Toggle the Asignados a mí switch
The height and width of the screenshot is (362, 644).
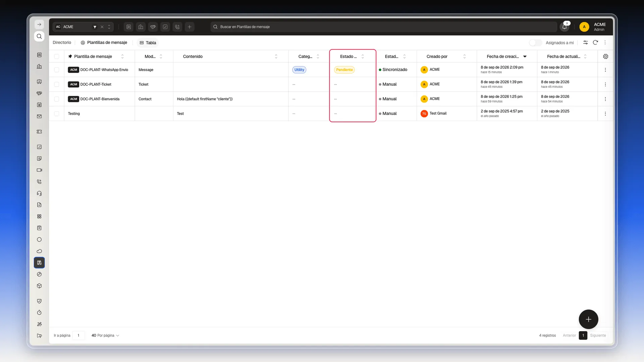535,43
